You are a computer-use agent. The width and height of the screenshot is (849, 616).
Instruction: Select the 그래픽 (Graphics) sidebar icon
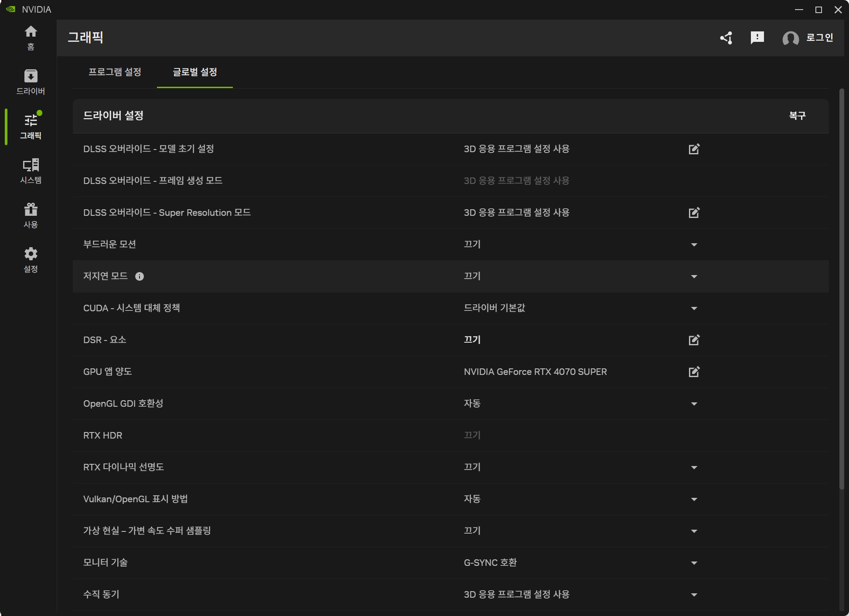click(x=31, y=126)
